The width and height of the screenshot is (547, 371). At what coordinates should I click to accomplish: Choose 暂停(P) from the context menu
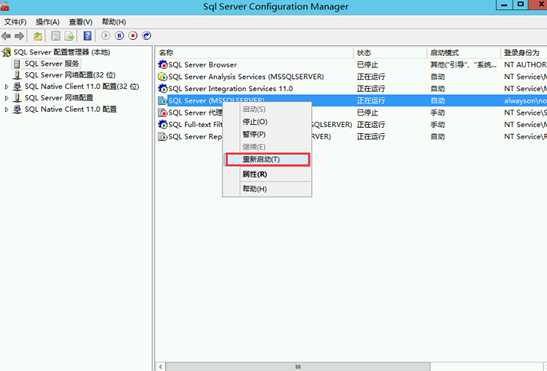point(267,134)
